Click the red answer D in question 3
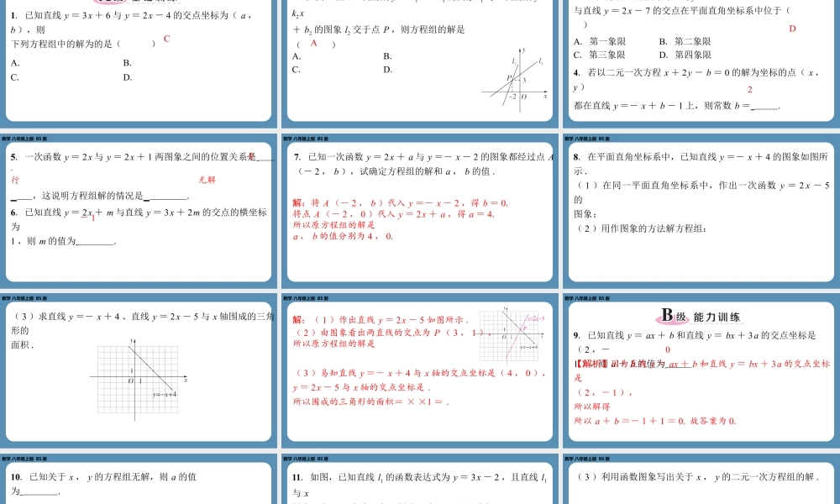This screenshot has height=504, width=840. (790, 28)
